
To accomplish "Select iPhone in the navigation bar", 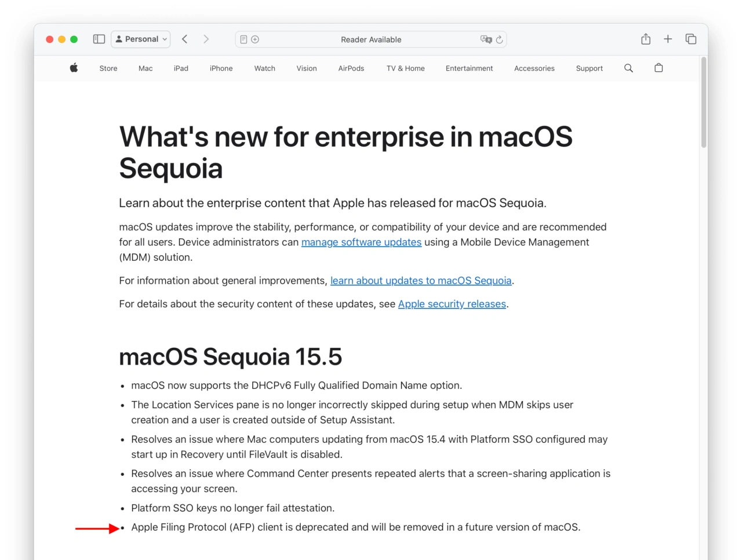I will [x=221, y=68].
